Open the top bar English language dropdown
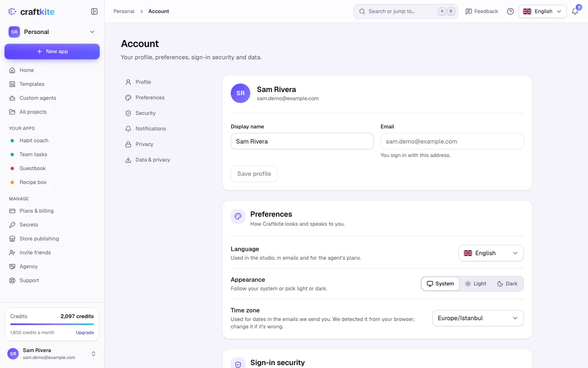Image resolution: width=588 pixels, height=368 pixels. (x=542, y=11)
